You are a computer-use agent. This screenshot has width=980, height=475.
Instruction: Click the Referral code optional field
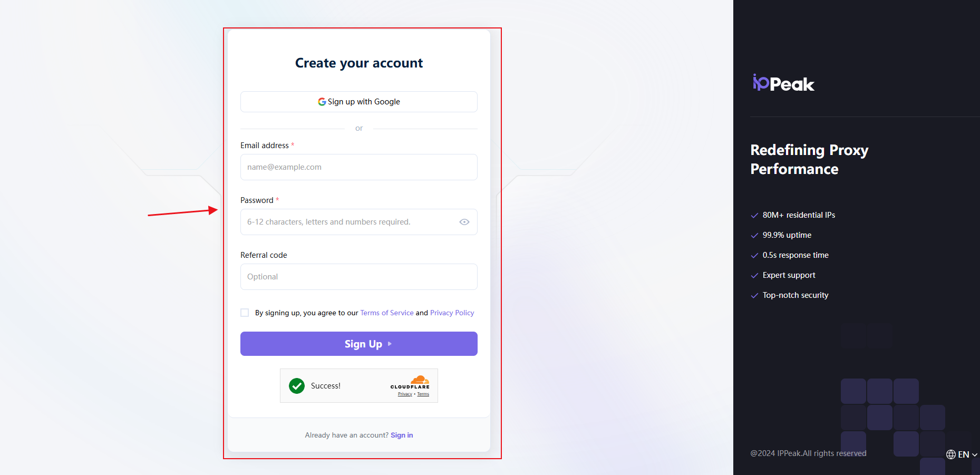[x=358, y=277]
